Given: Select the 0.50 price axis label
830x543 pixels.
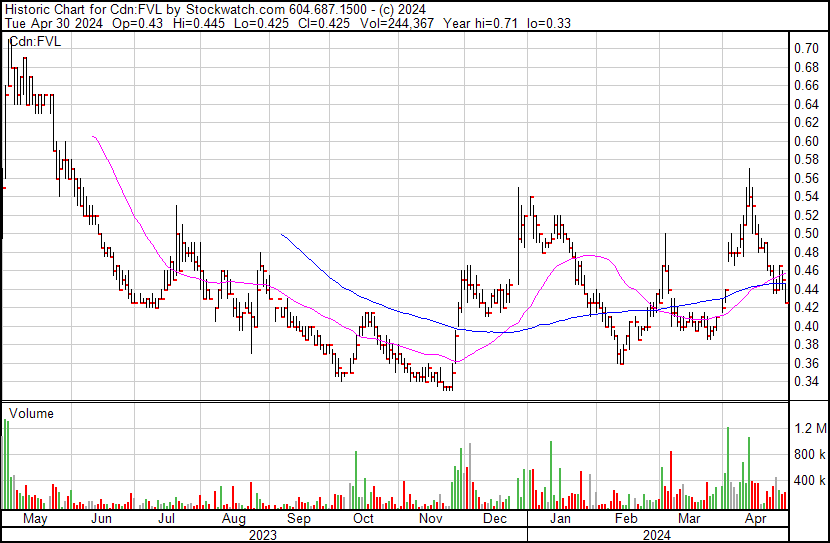Looking at the screenshot, I should (806, 233).
